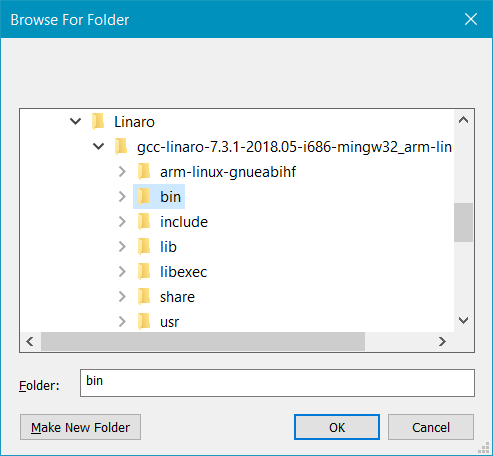Click horizontal scrollbar left arrow
This screenshot has width=493, height=456.
point(30,341)
